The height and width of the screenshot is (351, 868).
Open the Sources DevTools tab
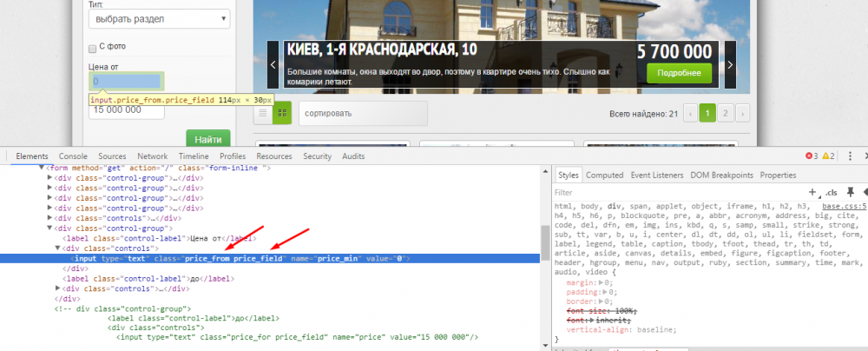point(112,156)
